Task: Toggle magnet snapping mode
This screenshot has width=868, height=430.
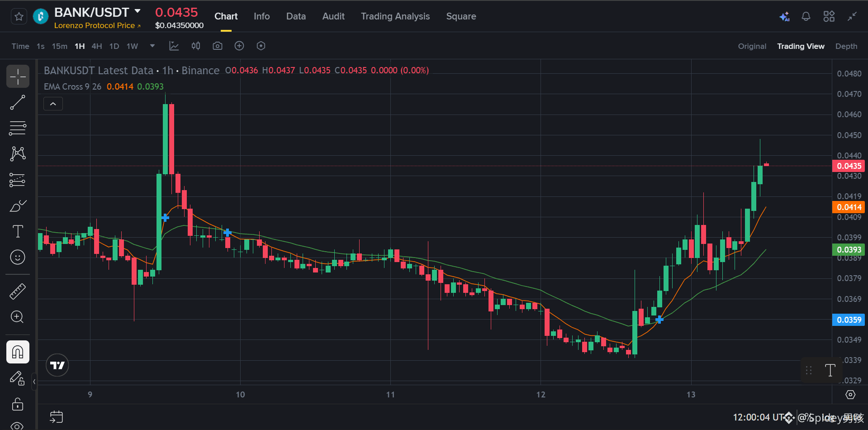Action: [x=18, y=352]
